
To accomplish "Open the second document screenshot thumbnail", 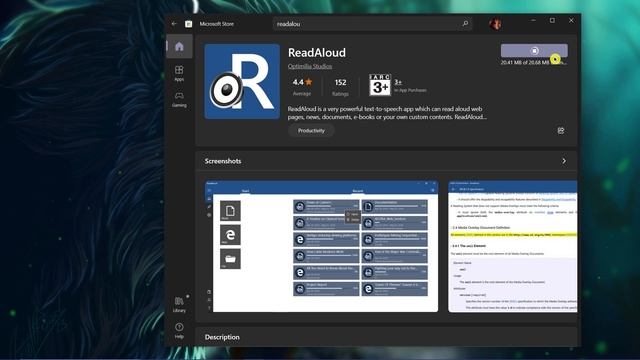I will pyautogui.click(x=513, y=247).
